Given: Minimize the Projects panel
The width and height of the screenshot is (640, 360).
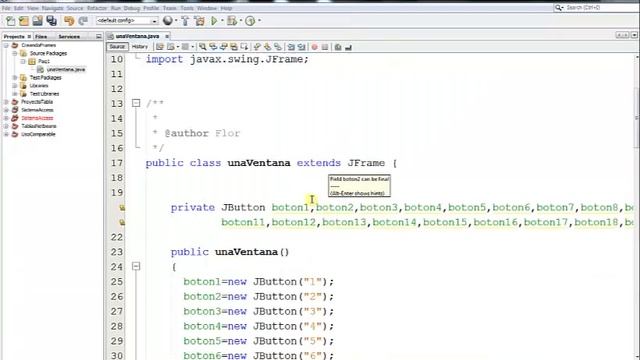Looking at the screenshot, I should click(98, 37).
